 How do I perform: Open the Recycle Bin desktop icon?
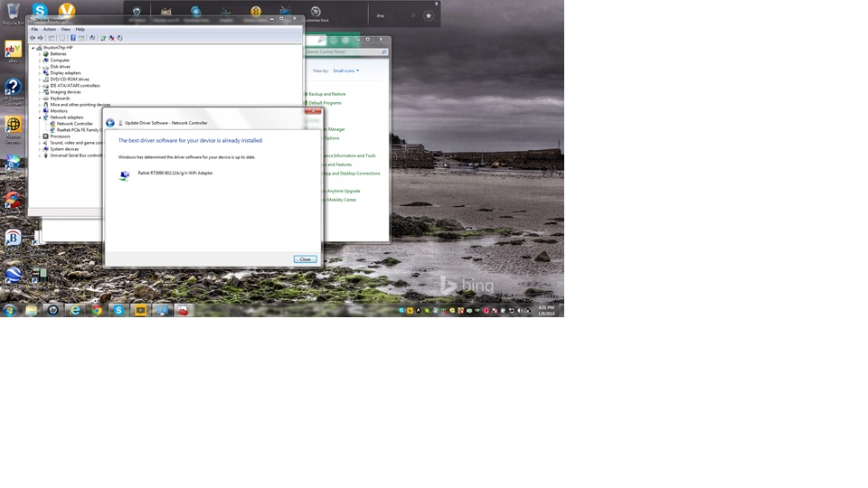point(13,13)
